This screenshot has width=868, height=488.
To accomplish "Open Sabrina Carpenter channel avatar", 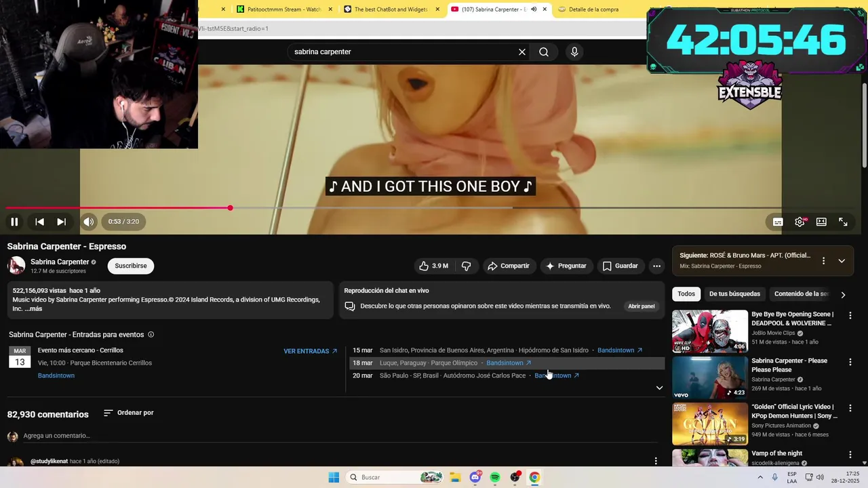I will tap(16, 266).
